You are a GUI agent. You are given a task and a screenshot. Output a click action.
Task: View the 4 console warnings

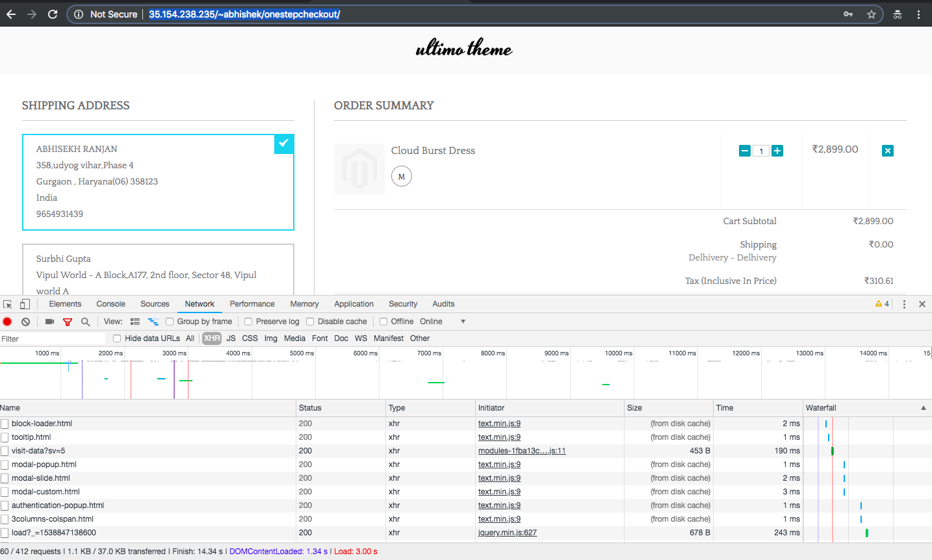tap(878, 303)
